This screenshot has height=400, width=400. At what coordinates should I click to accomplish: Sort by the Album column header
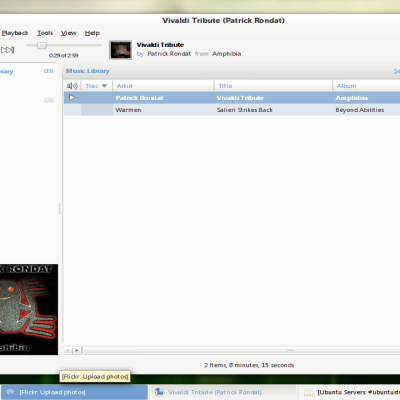click(x=367, y=86)
